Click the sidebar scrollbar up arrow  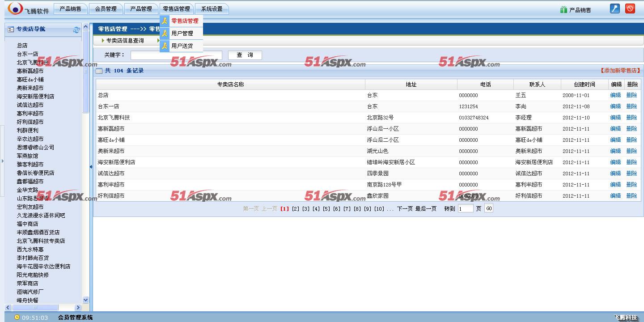(x=86, y=26)
